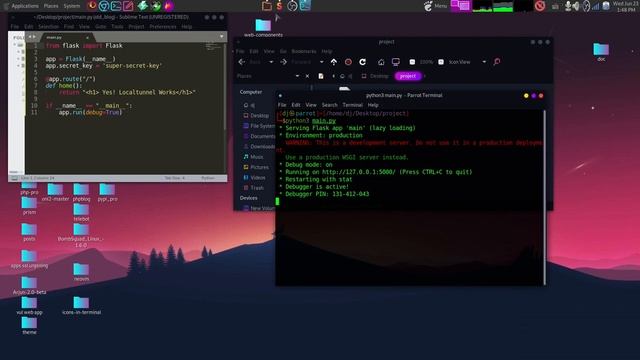Stop loading in the file manager
The height and width of the screenshot is (360, 640).
[x=348, y=62]
